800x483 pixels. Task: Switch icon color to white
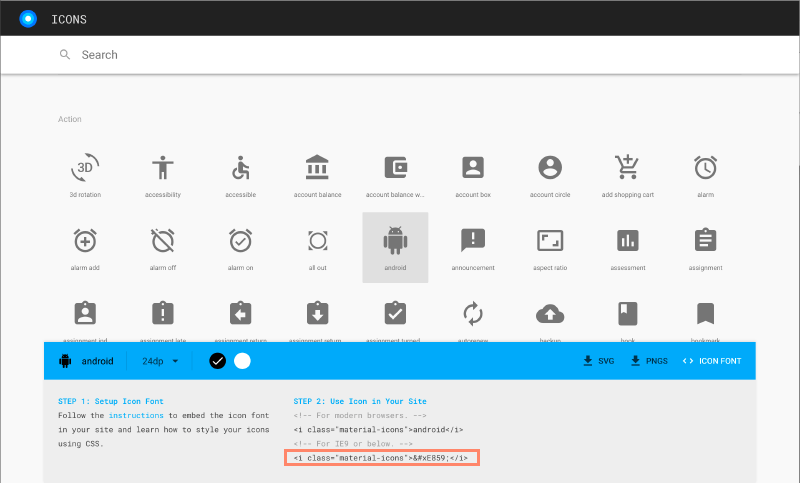tap(242, 361)
